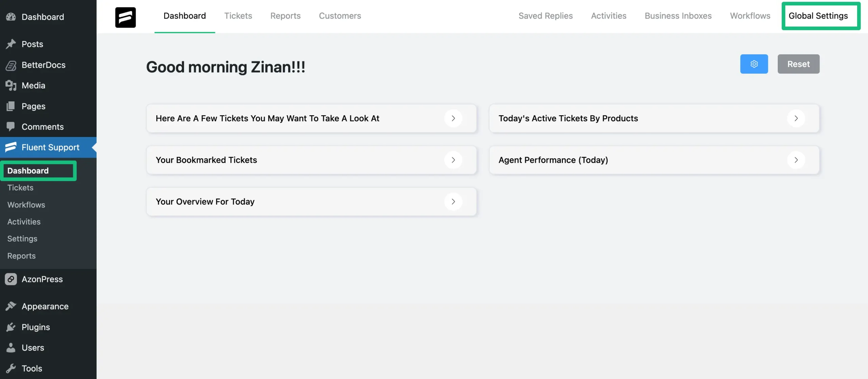Screen dimensions: 868x379
Task: Click the Fluent Support logo in header
Action: [125, 17]
